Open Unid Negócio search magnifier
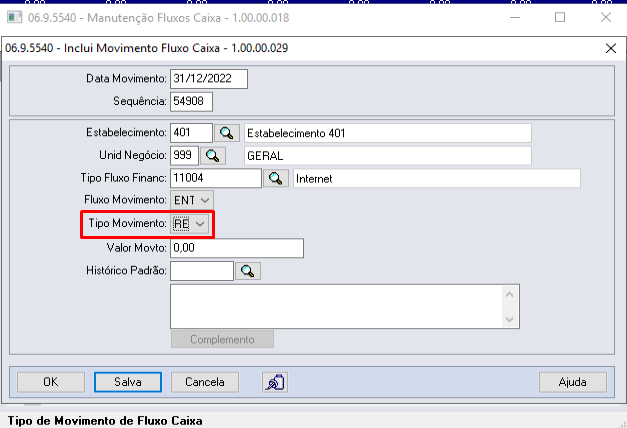Viewport: 627px width, 428px height. click(212, 156)
